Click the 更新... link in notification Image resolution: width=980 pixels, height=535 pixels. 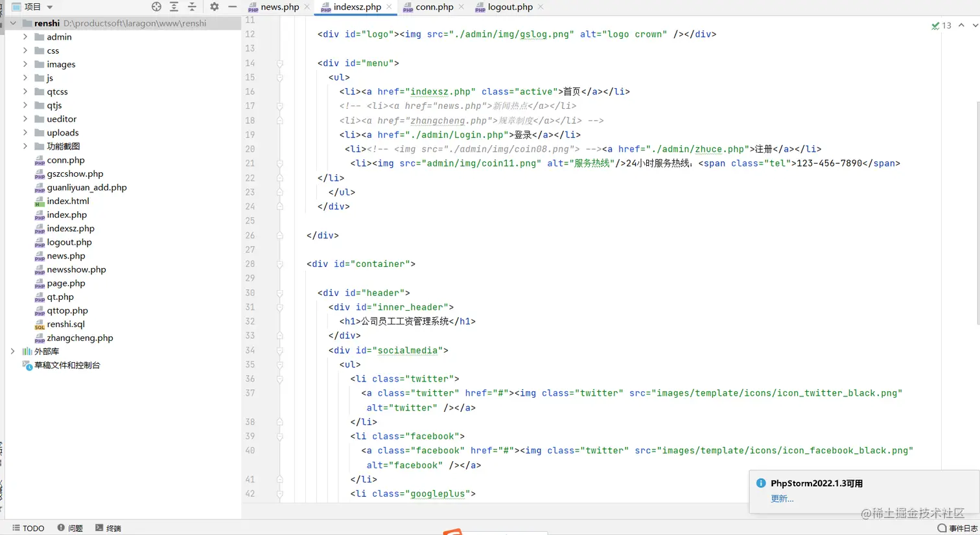[782, 498]
